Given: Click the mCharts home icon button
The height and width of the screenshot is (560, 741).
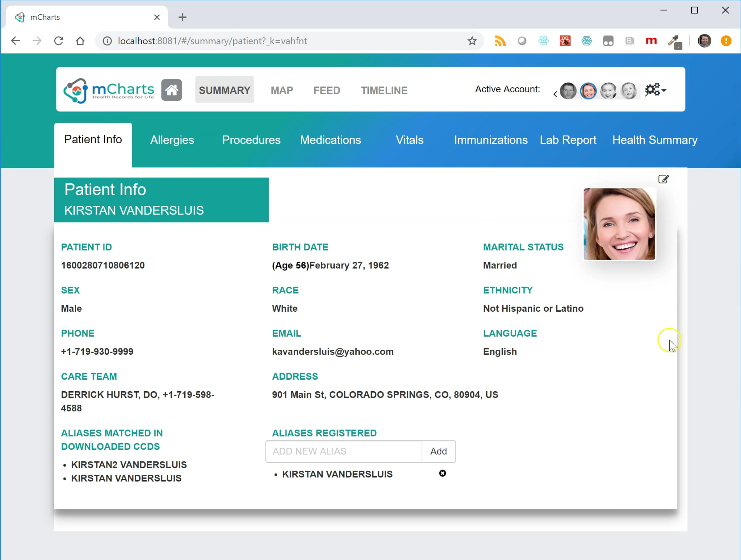Looking at the screenshot, I should point(172,90).
